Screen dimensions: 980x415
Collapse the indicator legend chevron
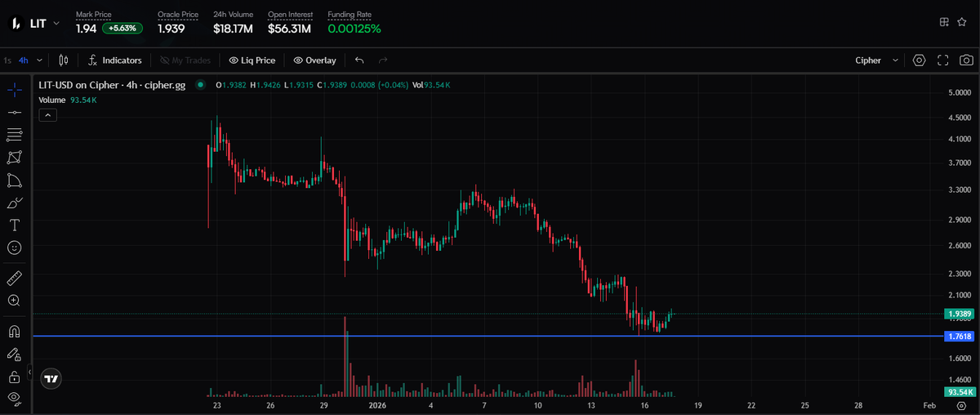pos(47,115)
